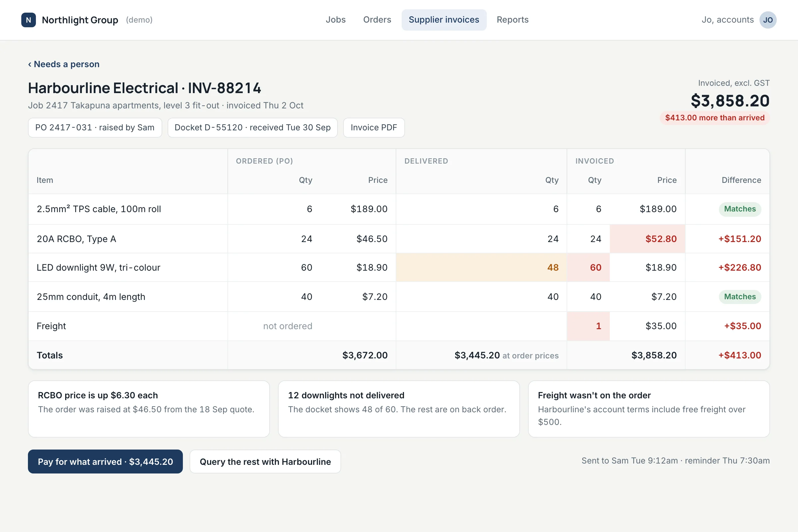Open the Orders tab

tap(377, 20)
